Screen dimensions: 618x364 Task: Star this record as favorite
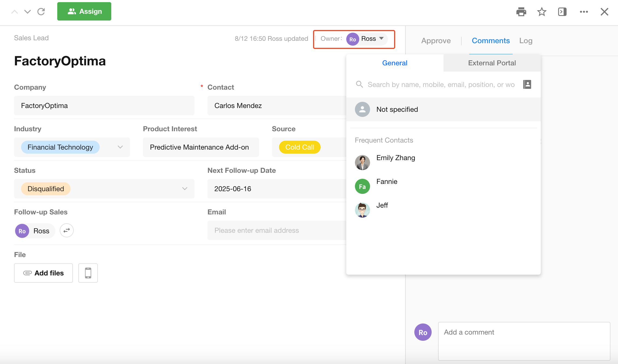pos(542,12)
